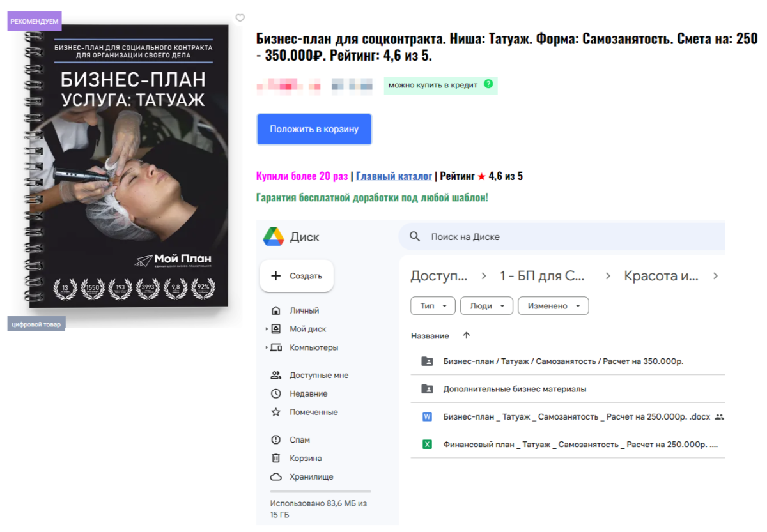Click the Доступные мне people icon
767x532 pixels.
point(276,376)
